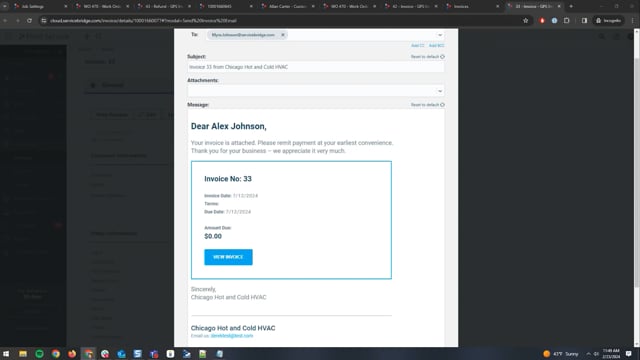
Task: Switch to the 63 - Refund browser tab
Action: 163,7
